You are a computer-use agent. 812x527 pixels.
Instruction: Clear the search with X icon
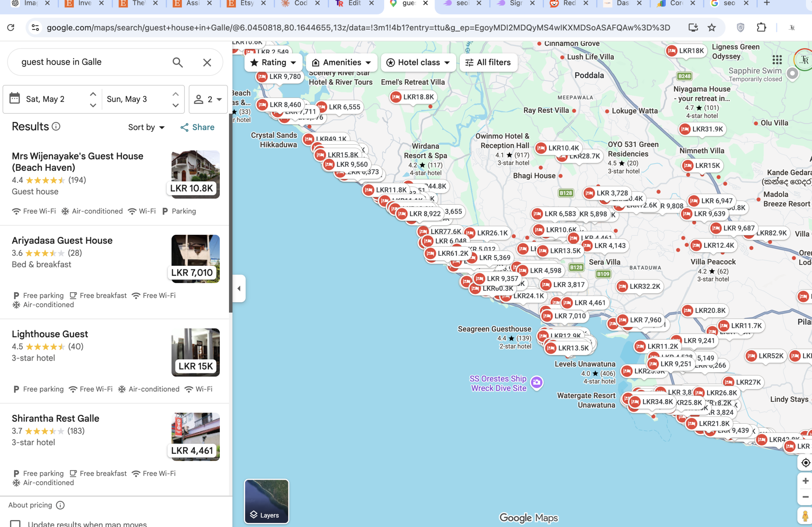[207, 62]
